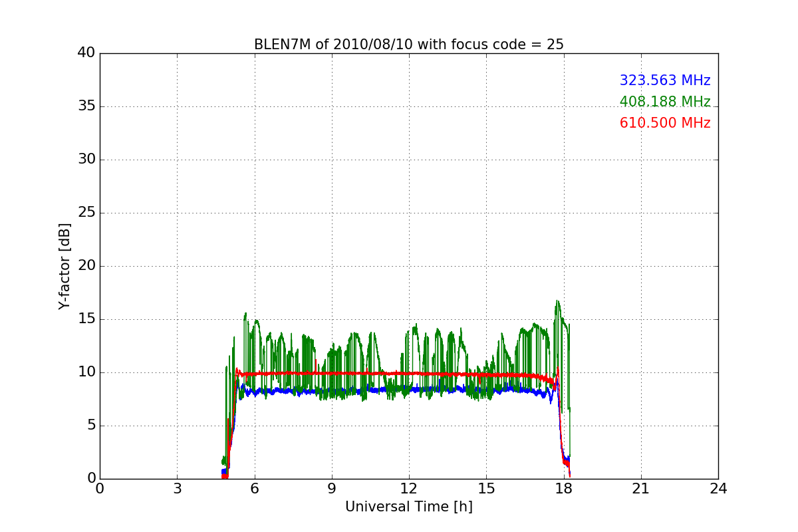Click the Universal Time [h] axis label

409,507
